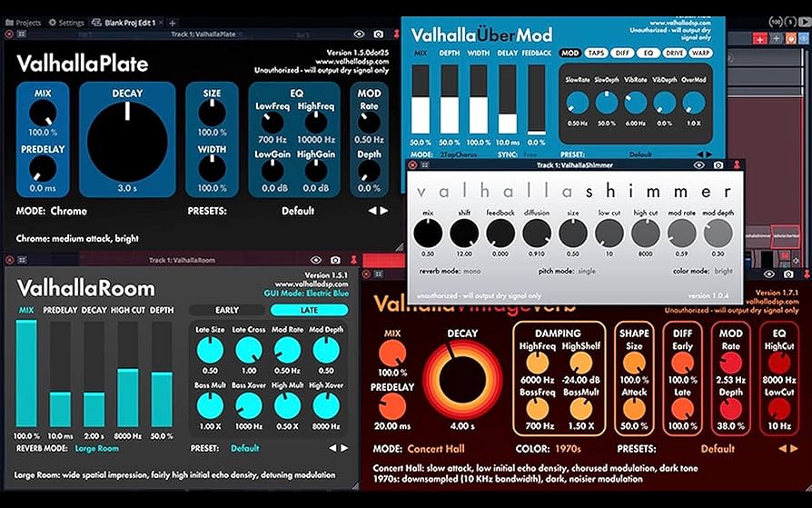Click the 500 tempo indicator at top right
Image resolution: width=812 pixels, height=508 pixels.
(776, 22)
